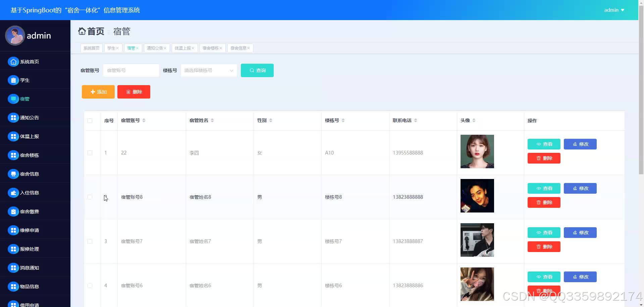
Task: Delete the 李四 row
Action: click(x=544, y=158)
